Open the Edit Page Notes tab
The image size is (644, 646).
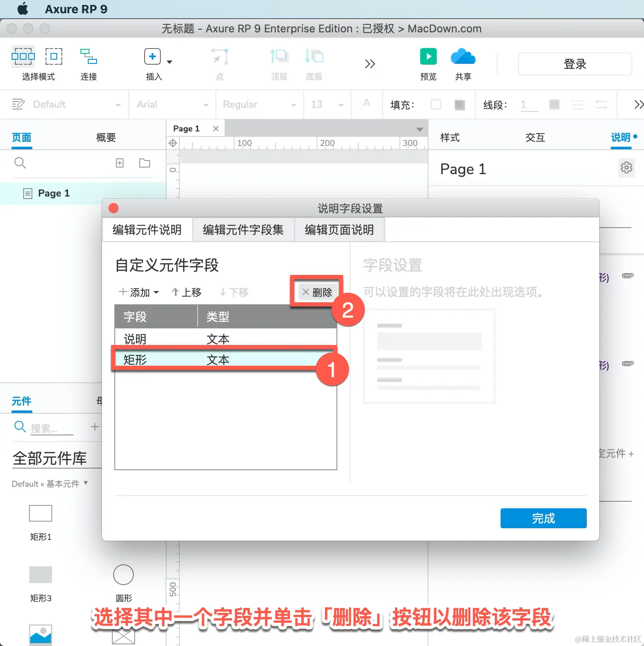point(339,230)
